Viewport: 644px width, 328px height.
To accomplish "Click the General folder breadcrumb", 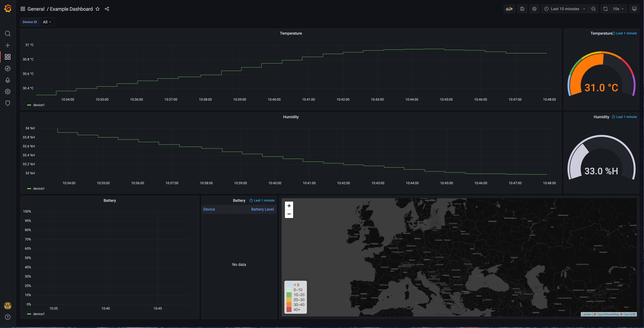I will (36, 9).
